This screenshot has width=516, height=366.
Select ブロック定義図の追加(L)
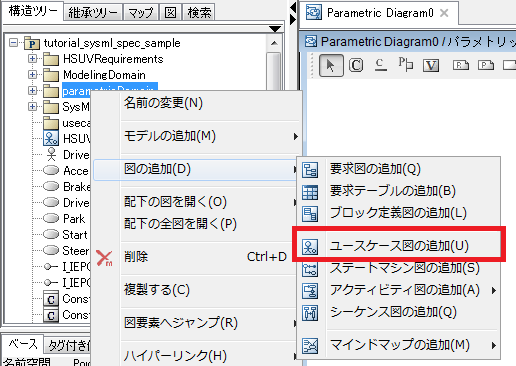[398, 213]
